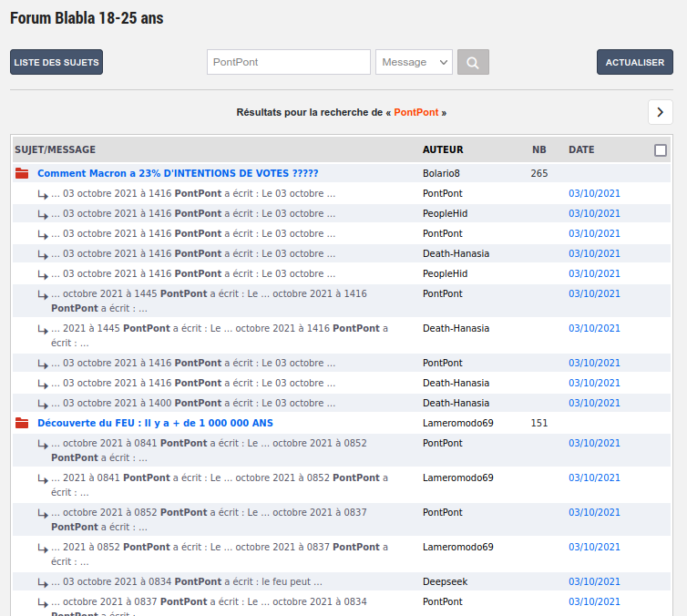Viewport: 687px width, 616px height.
Task: Click the reply arrow icon on PeopleHid's first message
Action: click(43, 214)
